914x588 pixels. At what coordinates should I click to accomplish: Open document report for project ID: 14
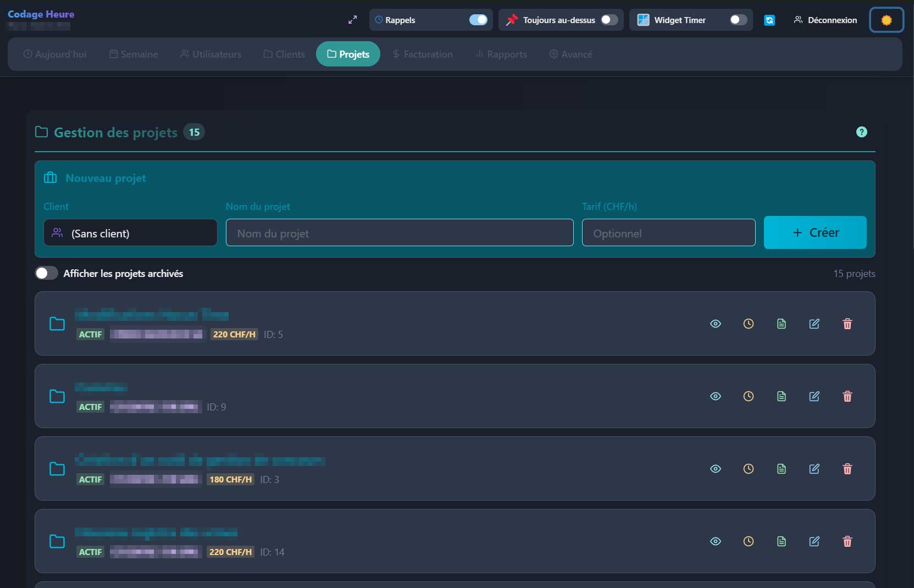pyautogui.click(x=781, y=542)
